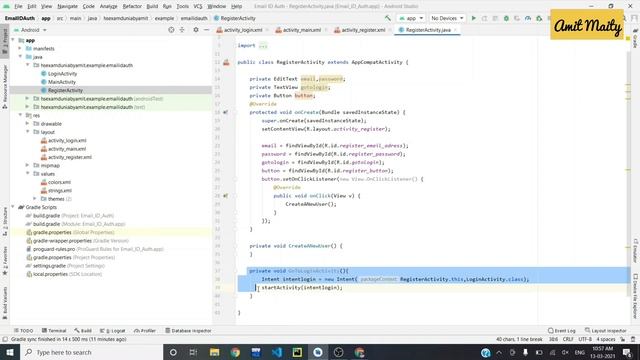Switch to the activity_login.xml editor tab
640x360 pixels.
coord(243,30)
